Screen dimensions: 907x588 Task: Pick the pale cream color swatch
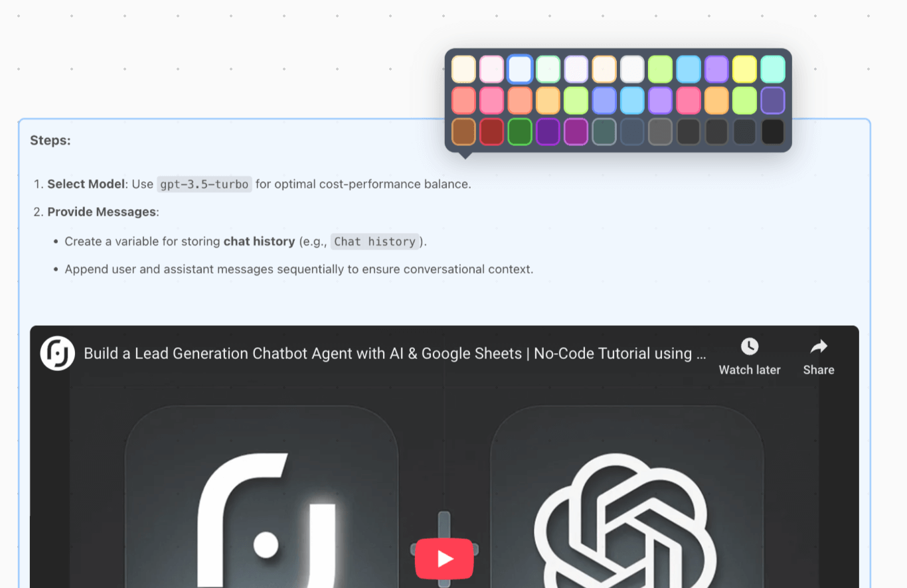(x=464, y=69)
